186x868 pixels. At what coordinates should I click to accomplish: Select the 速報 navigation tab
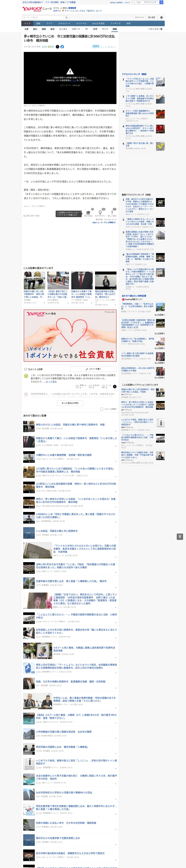[38, 24]
